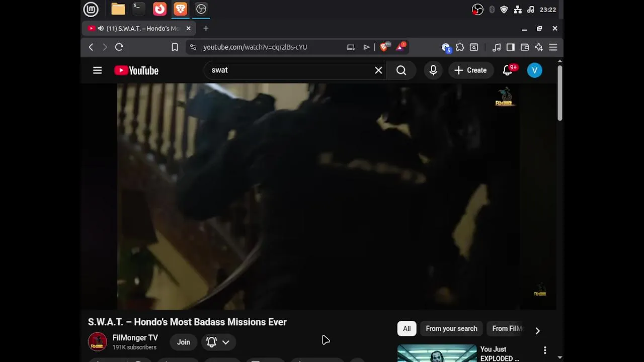
Task: Switch to the OBS Studio taskbar icon
Action: tap(201, 9)
